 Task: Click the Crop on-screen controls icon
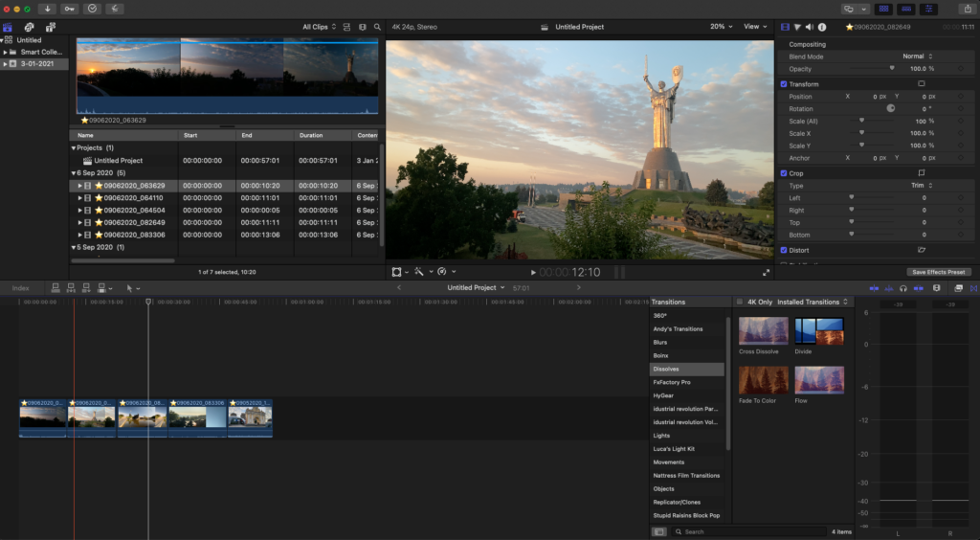[x=922, y=173]
